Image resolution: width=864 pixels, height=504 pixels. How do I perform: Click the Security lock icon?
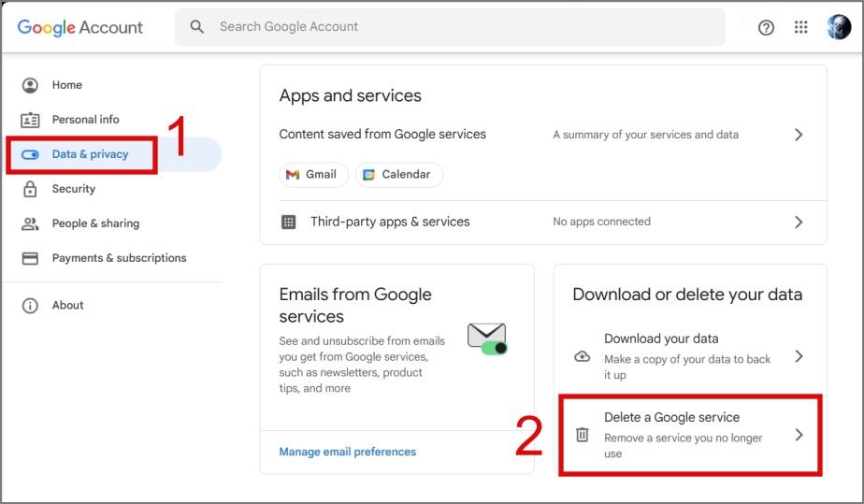[30, 189]
